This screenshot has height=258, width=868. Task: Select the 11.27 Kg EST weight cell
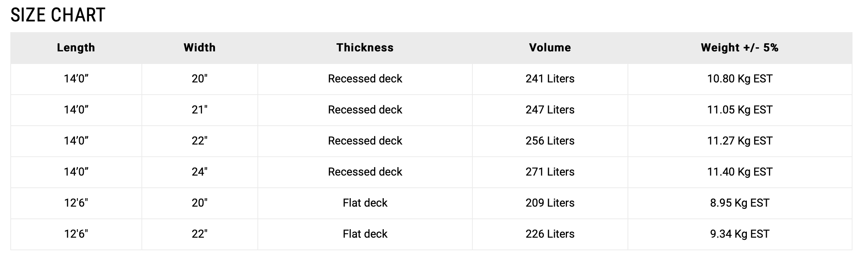(x=740, y=141)
